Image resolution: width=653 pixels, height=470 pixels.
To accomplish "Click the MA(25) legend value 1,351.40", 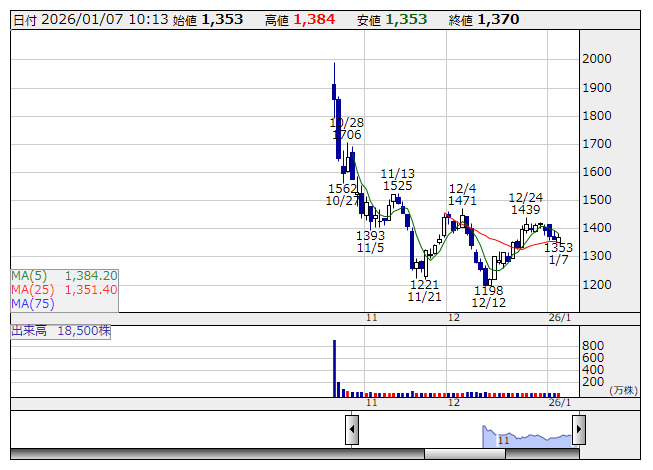I will tap(91, 290).
